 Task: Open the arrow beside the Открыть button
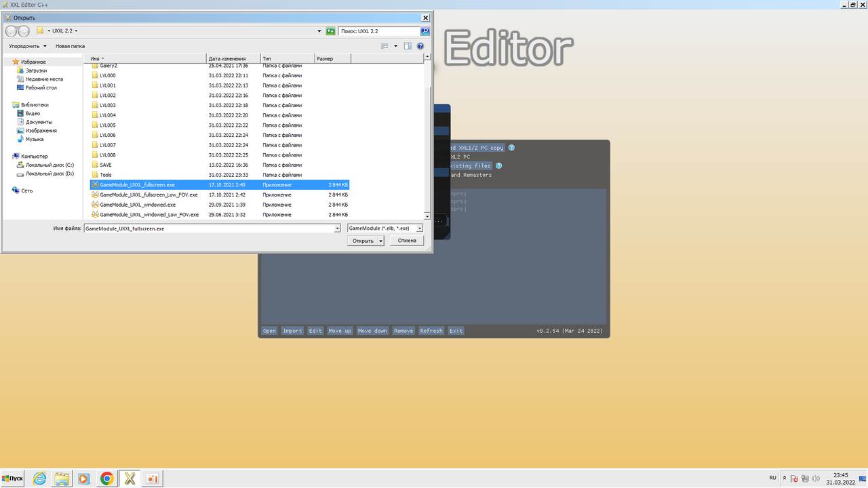[381, 241]
